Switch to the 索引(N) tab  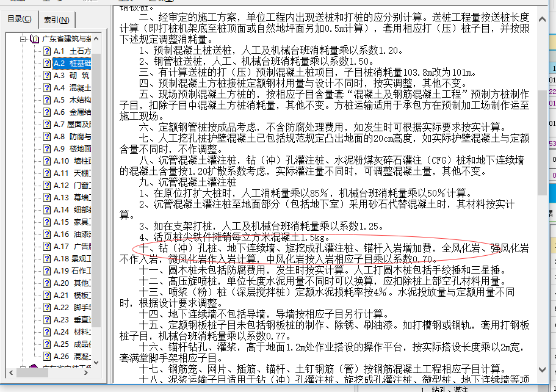point(56,20)
